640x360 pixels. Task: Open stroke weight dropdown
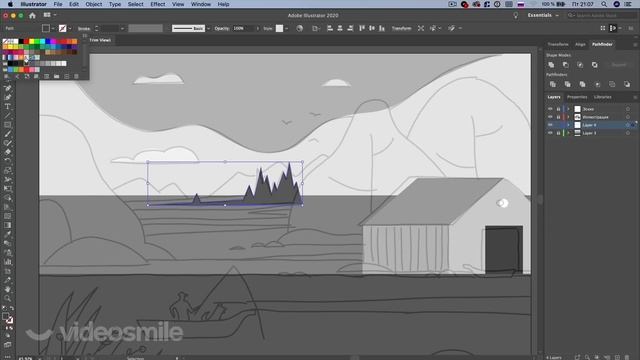click(x=122, y=29)
